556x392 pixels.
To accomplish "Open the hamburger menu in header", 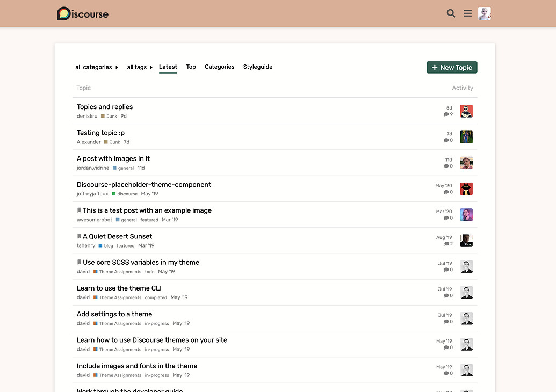I will (468, 13).
